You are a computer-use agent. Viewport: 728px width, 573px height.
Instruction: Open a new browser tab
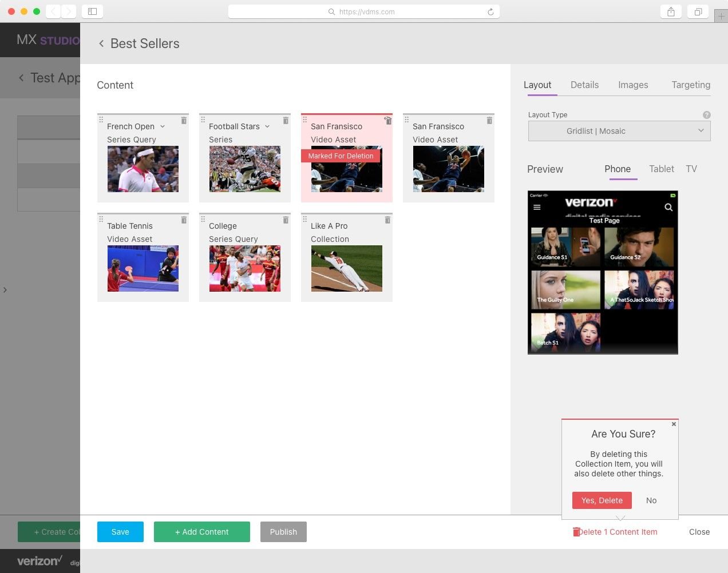[x=721, y=17]
